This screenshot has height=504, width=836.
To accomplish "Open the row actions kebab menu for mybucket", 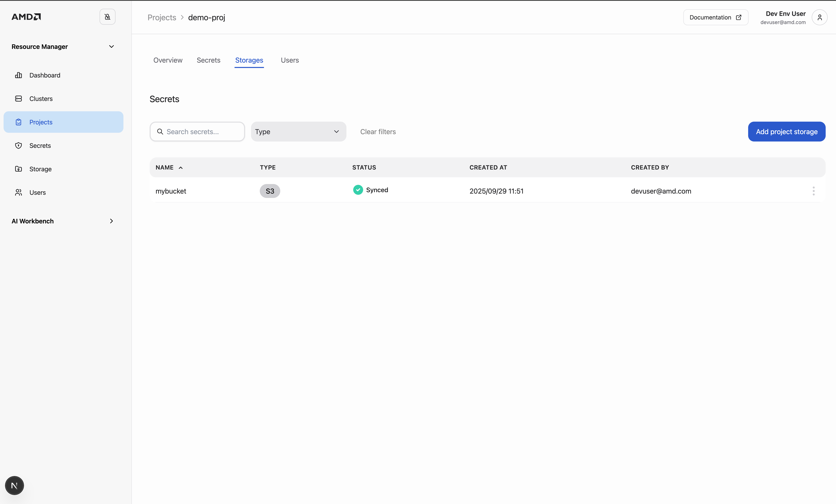I will [x=814, y=191].
